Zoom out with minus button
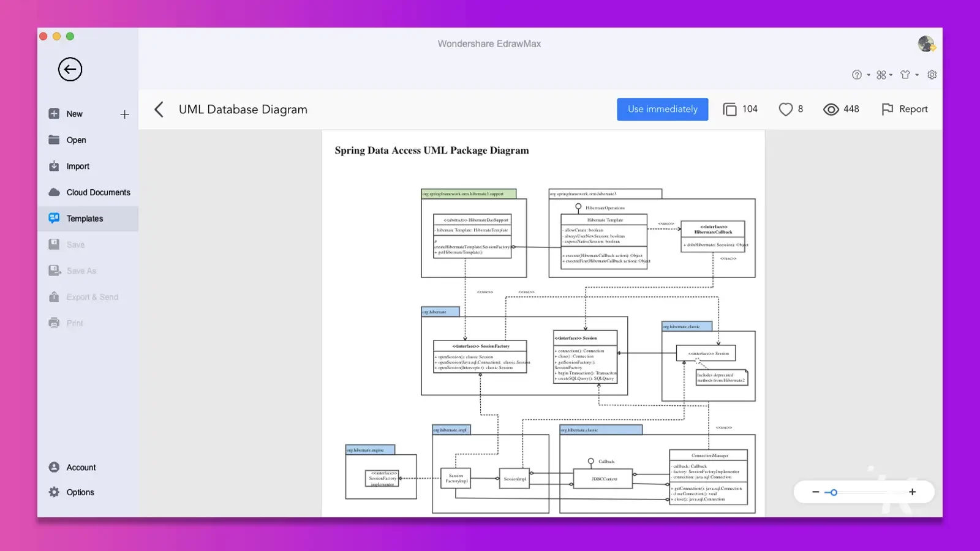Screen dimensions: 980x551 [x=815, y=492]
